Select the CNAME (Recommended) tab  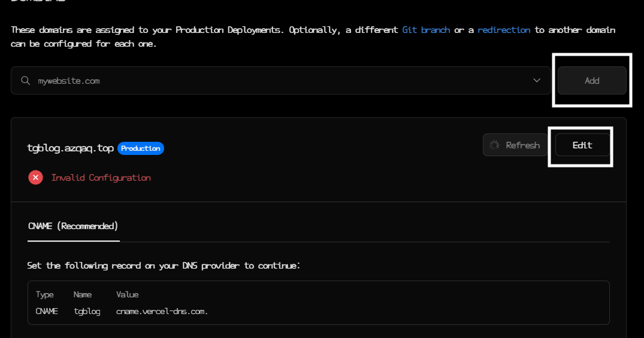(x=73, y=226)
